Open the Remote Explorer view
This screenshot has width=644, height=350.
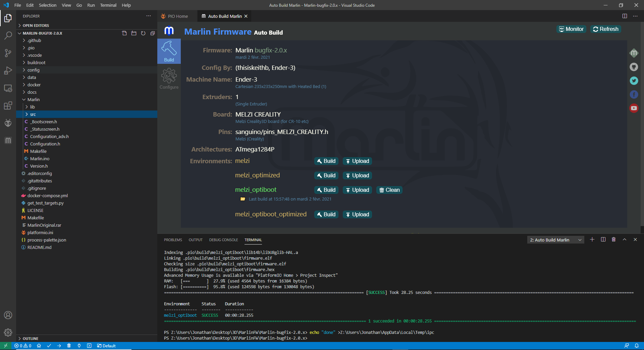pos(8,88)
